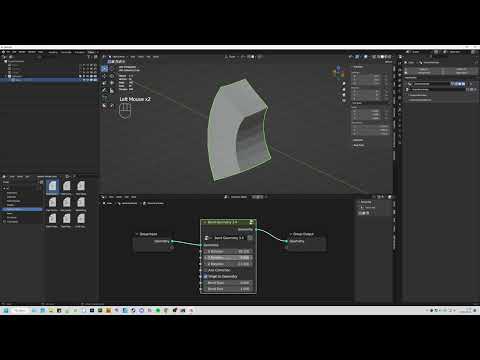Click the Blender logo in top bar
Image resolution: width=480 pixels, height=360 pixels.
click(3, 52)
